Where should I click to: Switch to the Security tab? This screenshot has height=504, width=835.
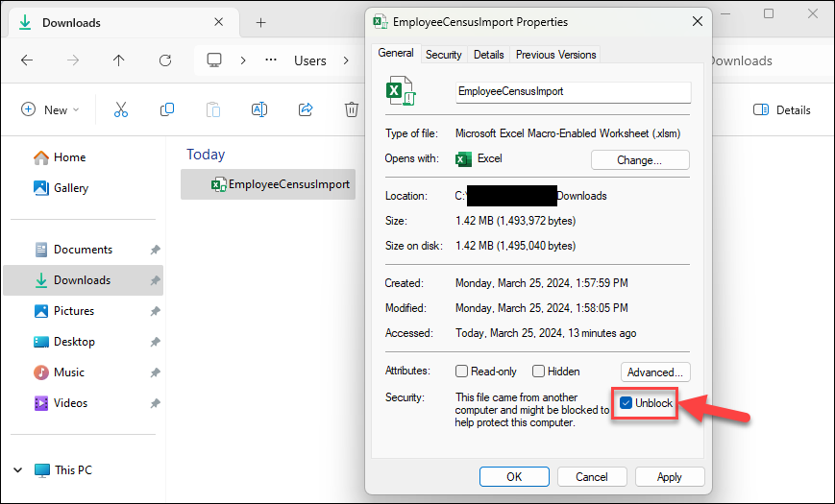pos(444,55)
